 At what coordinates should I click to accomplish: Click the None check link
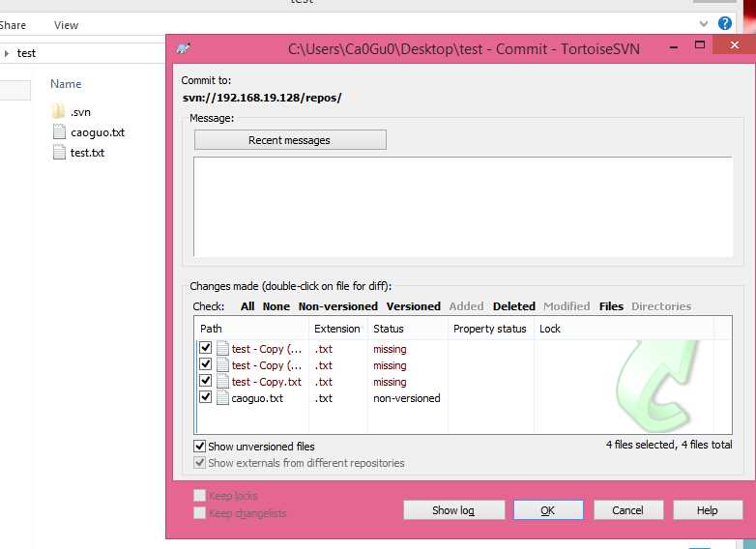[x=276, y=306]
